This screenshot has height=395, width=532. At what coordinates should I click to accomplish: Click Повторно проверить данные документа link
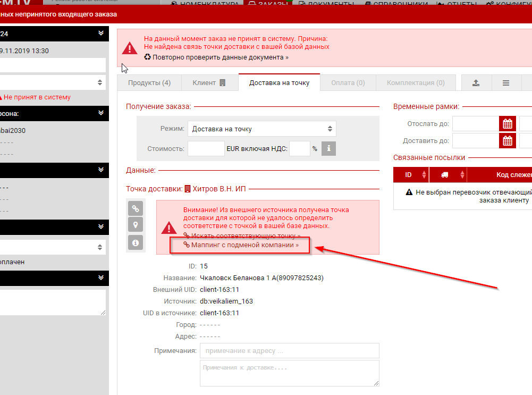tap(219, 57)
